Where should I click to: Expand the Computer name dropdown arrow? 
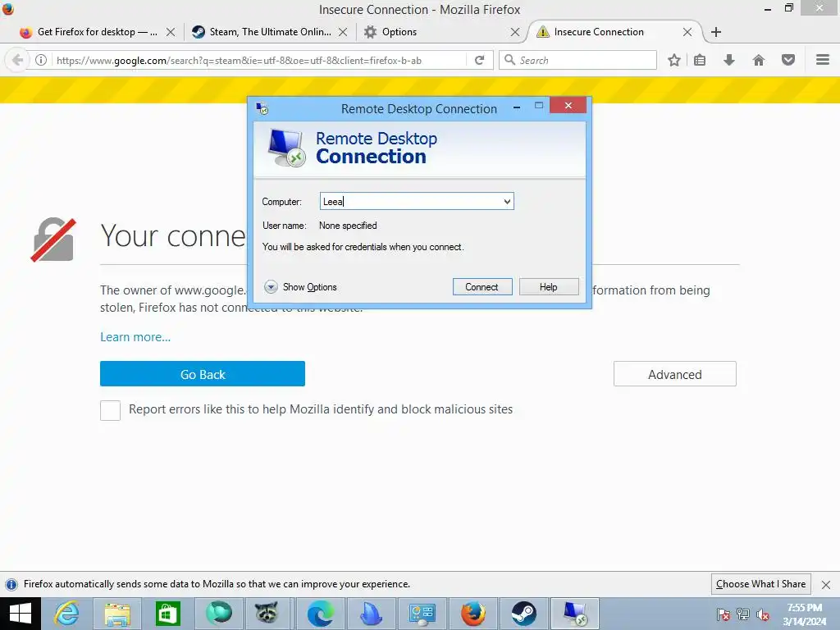[x=507, y=202]
